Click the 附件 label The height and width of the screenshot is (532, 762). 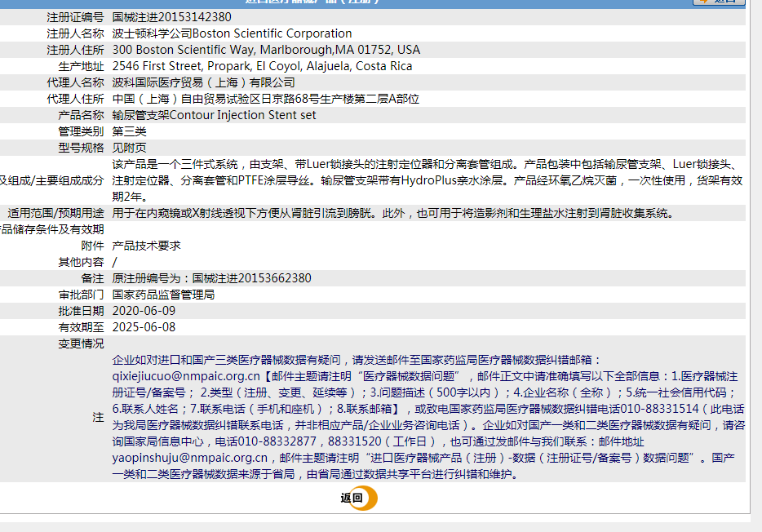click(x=92, y=246)
